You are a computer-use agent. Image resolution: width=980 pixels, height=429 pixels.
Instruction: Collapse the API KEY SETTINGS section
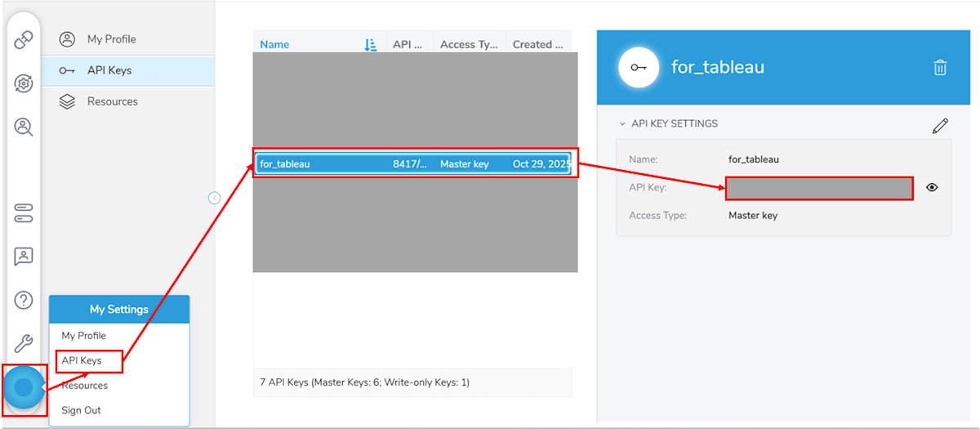coord(622,124)
